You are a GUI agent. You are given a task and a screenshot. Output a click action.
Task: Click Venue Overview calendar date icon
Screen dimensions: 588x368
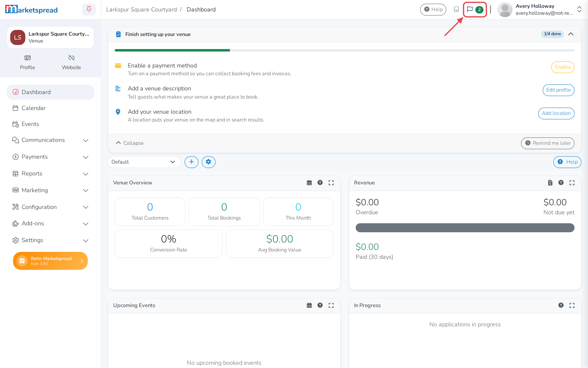(309, 183)
